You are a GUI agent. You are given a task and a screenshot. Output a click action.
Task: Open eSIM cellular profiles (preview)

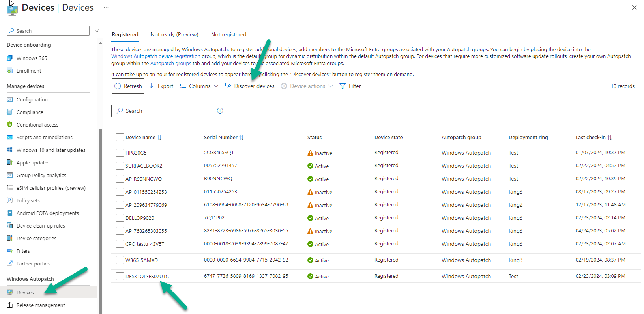point(51,188)
